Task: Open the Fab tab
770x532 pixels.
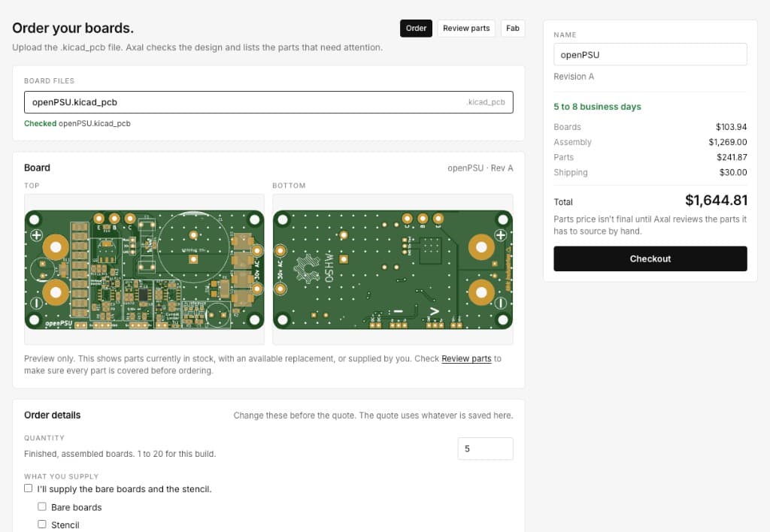Action: point(513,29)
